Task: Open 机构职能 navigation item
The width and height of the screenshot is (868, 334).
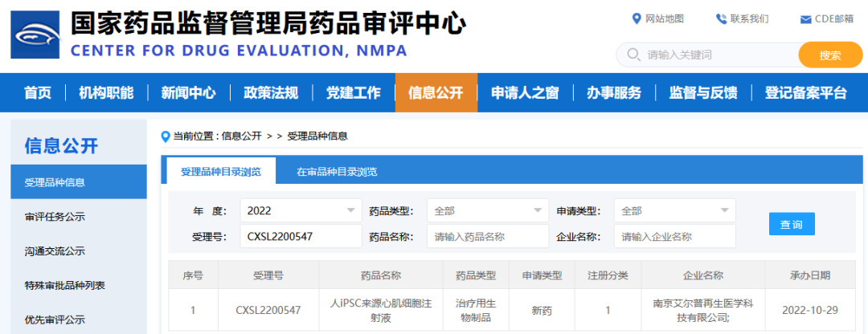Action: pos(106,92)
